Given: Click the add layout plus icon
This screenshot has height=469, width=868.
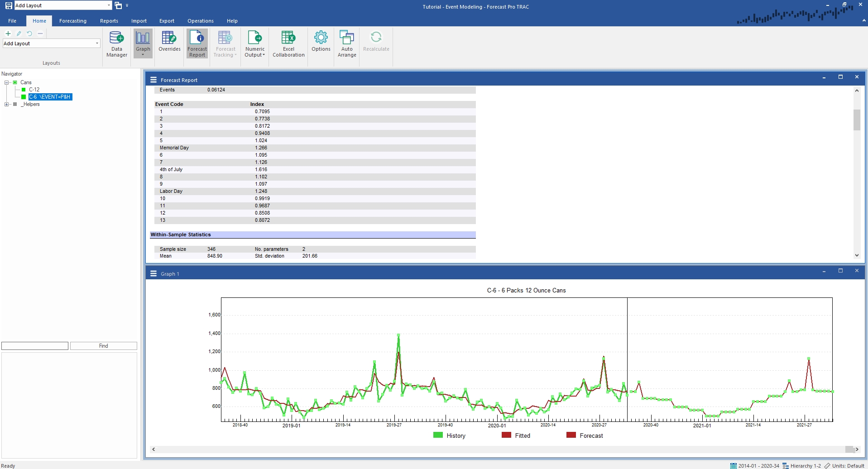Looking at the screenshot, I should click(x=8, y=33).
